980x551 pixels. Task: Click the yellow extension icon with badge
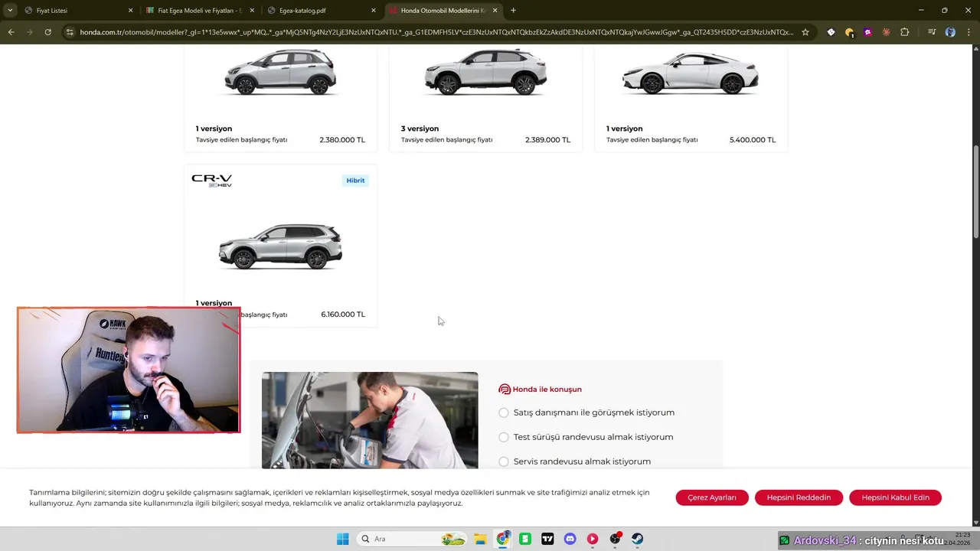(x=849, y=32)
